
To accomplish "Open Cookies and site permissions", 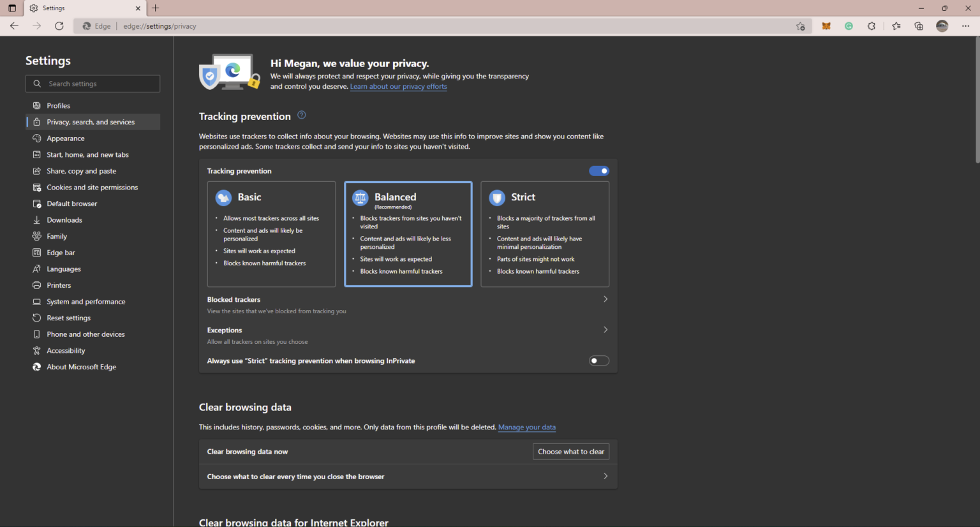I will coord(93,188).
